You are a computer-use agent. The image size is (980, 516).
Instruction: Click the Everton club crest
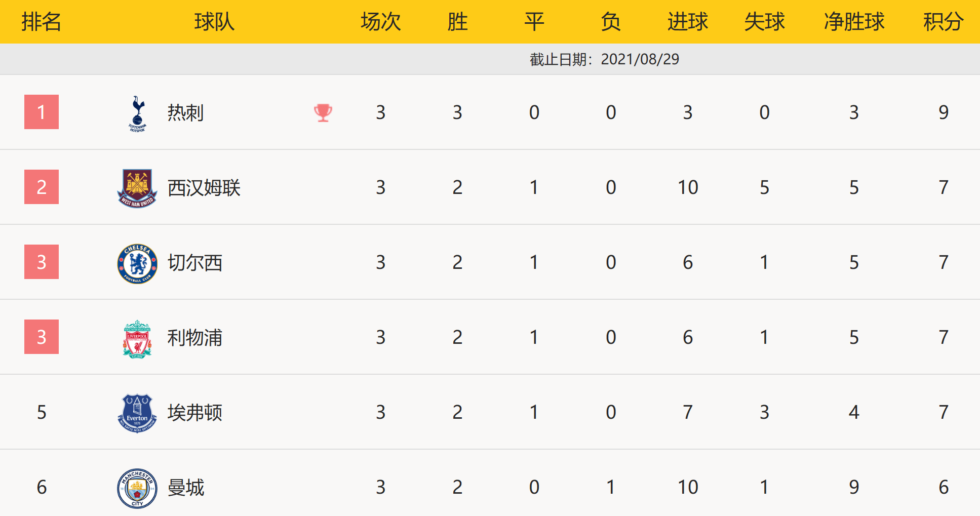point(137,413)
